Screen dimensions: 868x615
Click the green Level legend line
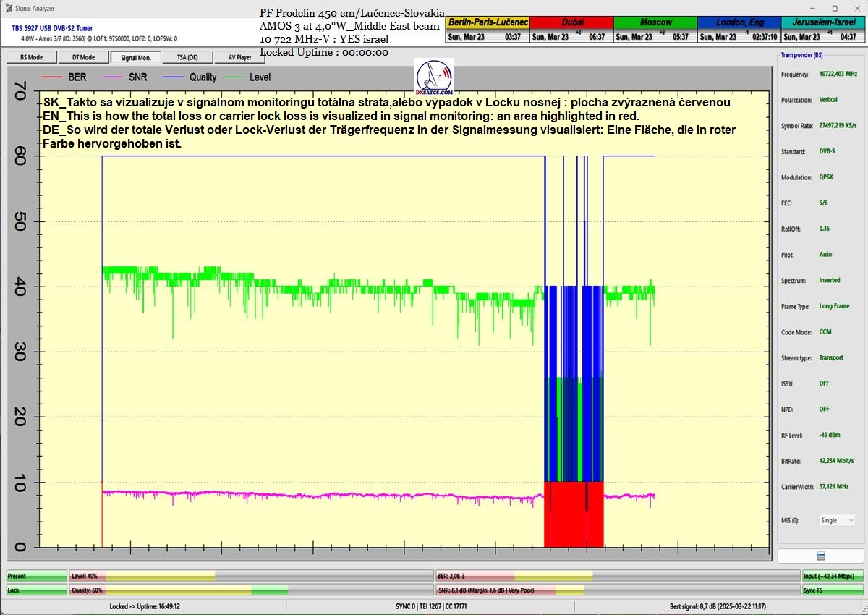pos(234,77)
